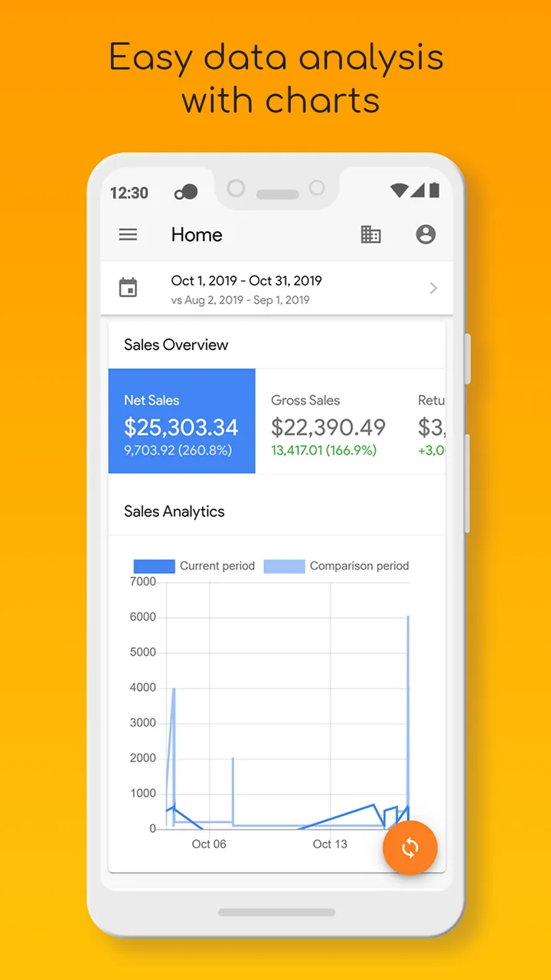Open the hamburger navigation menu
The height and width of the screenshot is (980, 551).
coord(128,234)
